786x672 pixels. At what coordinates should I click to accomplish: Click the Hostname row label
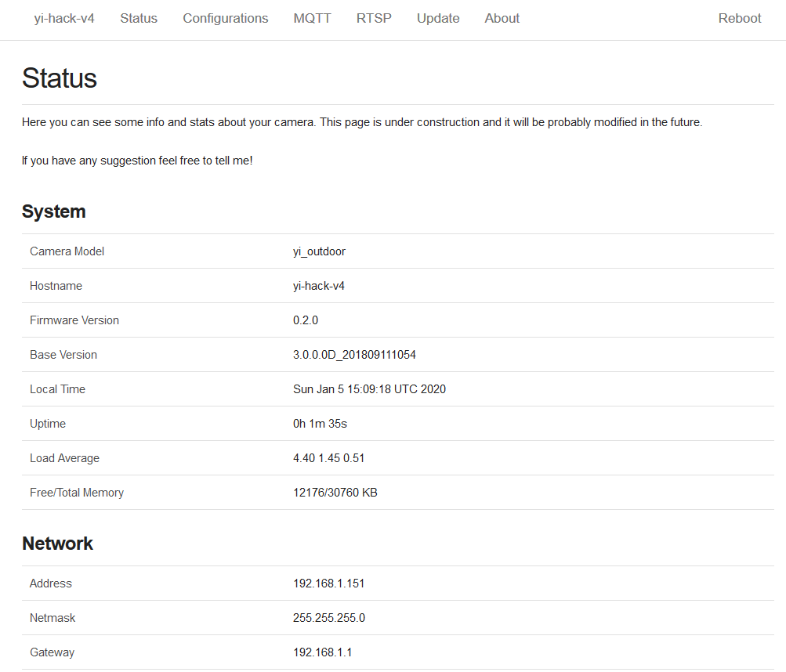click(x=56, y=286)
